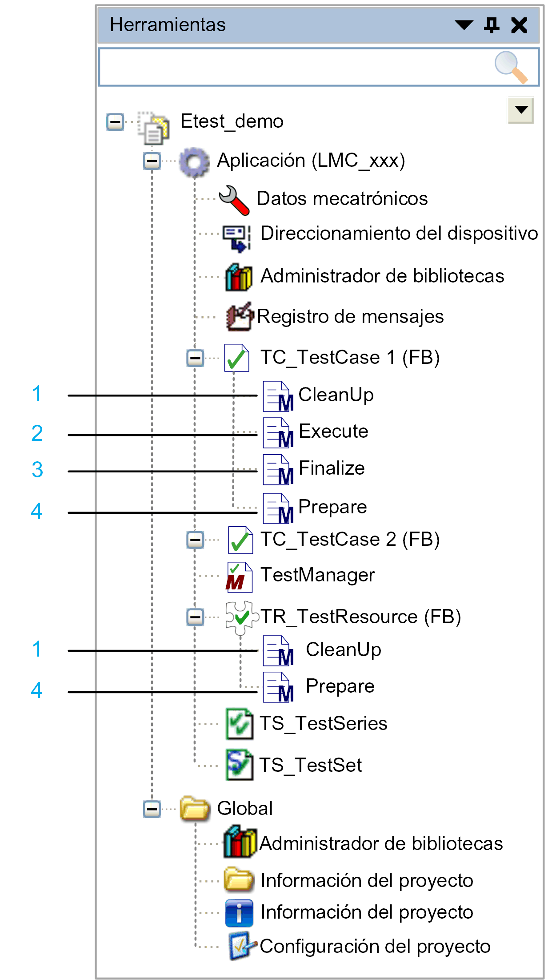548x980 pixels.
Task: Open the dropdown below the search box
Action: click(521, 110)
